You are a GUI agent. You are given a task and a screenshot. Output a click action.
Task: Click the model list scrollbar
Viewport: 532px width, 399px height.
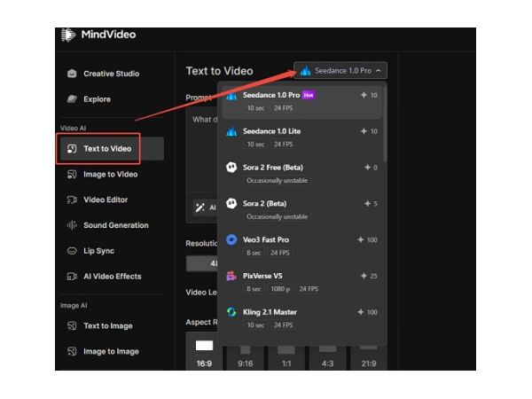tap(385, 124)
